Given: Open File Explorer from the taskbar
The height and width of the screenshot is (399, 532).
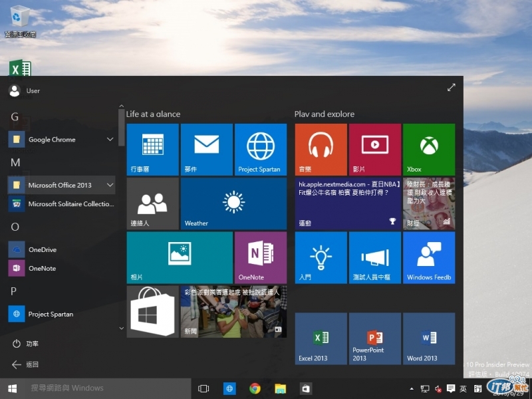Looking at the screenshot, I should click(x=280, y=388).
